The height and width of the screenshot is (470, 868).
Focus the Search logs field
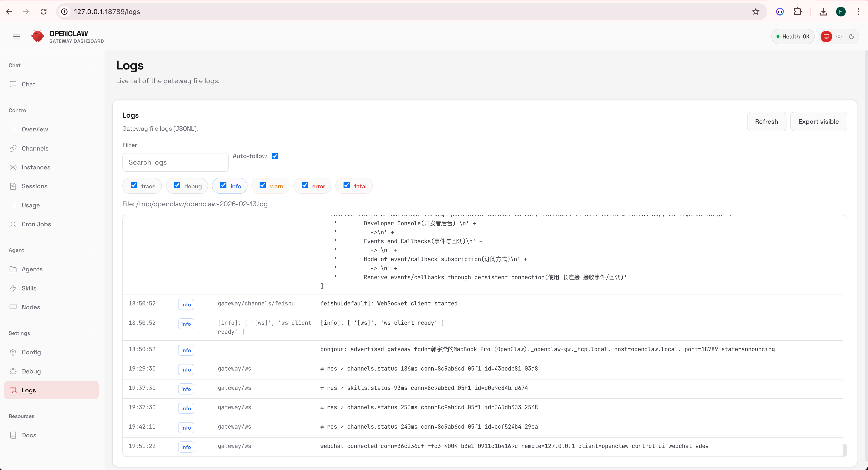tap(175, 162)
